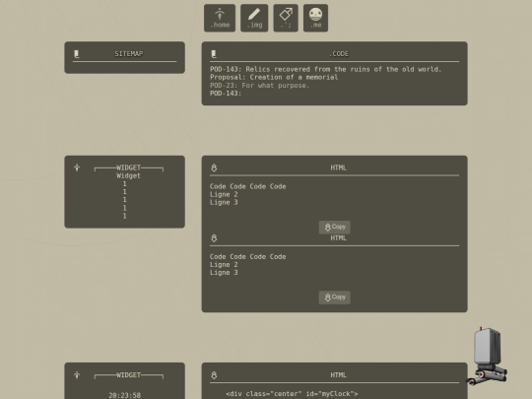This screenshot has width=532, height=399.
Task: Click the 'POD-143: Relics recovered' line
Action: point(326,69)
